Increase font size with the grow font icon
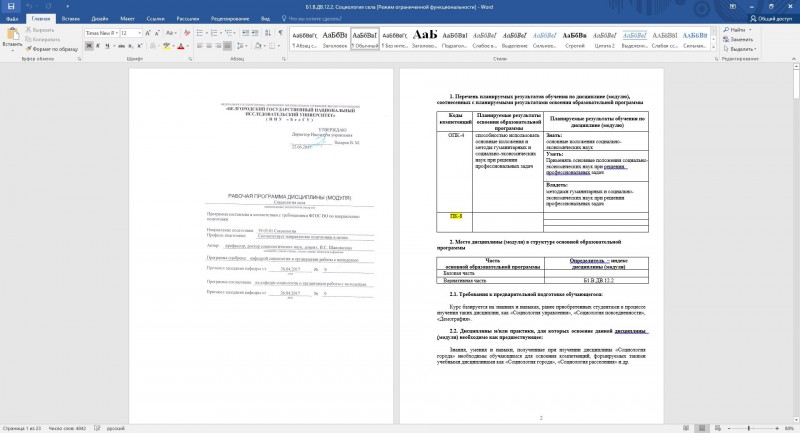 pos(148,33)
